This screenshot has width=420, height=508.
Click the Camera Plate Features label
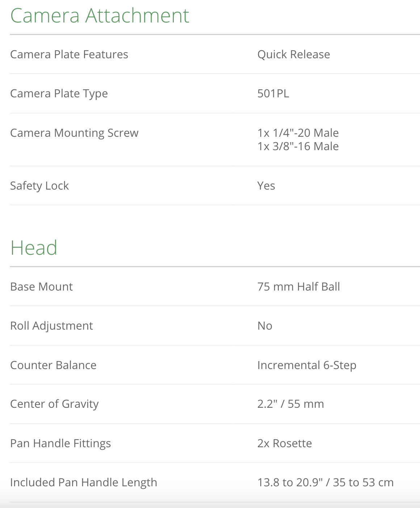pos(69,54)
